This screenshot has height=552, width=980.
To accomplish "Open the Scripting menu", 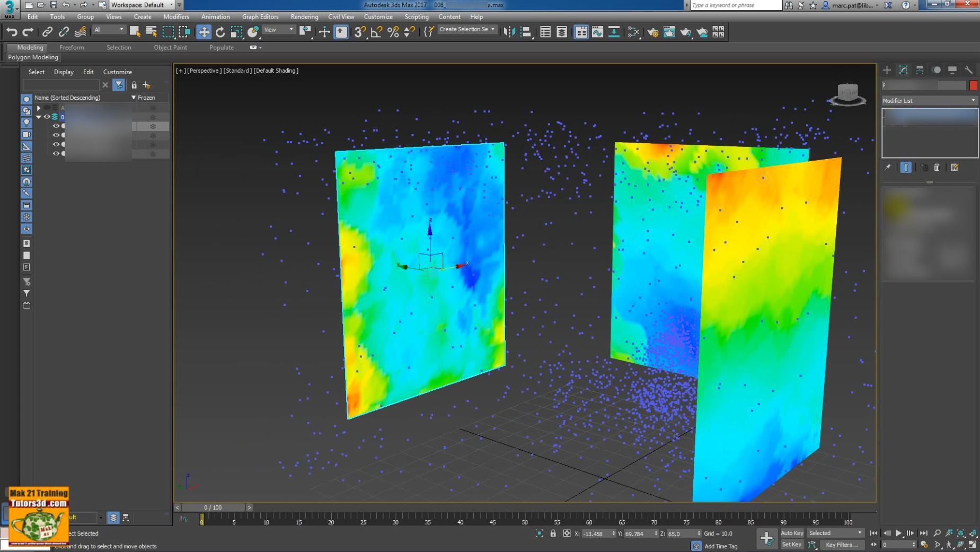I will coord(417,16).
